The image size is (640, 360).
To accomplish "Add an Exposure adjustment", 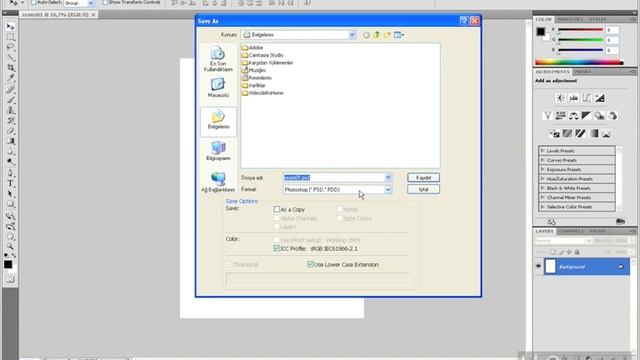I will point(600,98).
